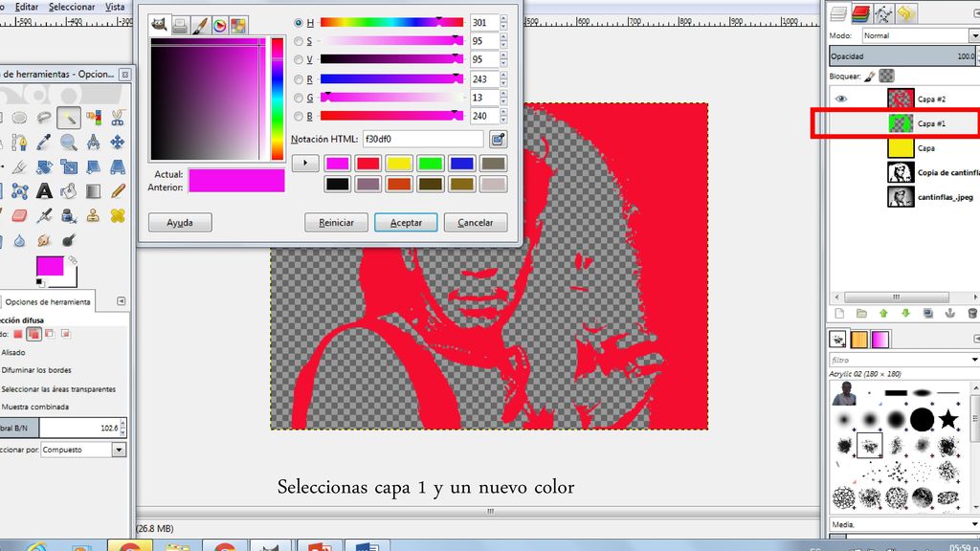This screenshot has width=980, height=551.
Task: Pick the Pencil tool
Action: (x=118, y=190)
